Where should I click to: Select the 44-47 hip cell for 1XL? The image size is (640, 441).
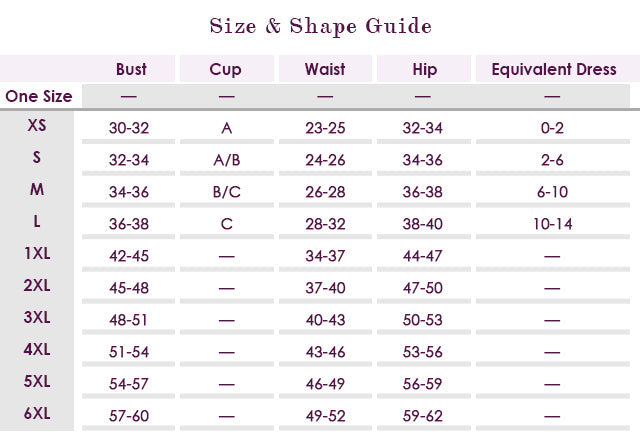422,256
